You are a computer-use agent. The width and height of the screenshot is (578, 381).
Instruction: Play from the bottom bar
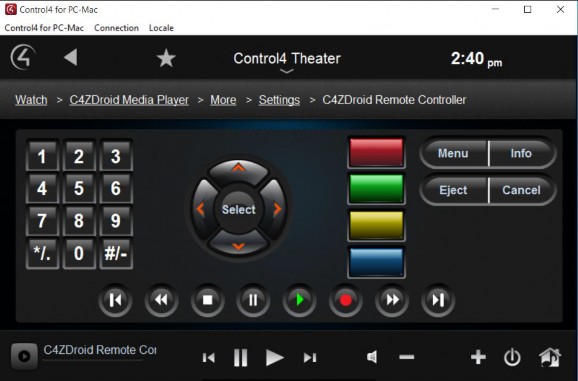click(x=275, y=357)
